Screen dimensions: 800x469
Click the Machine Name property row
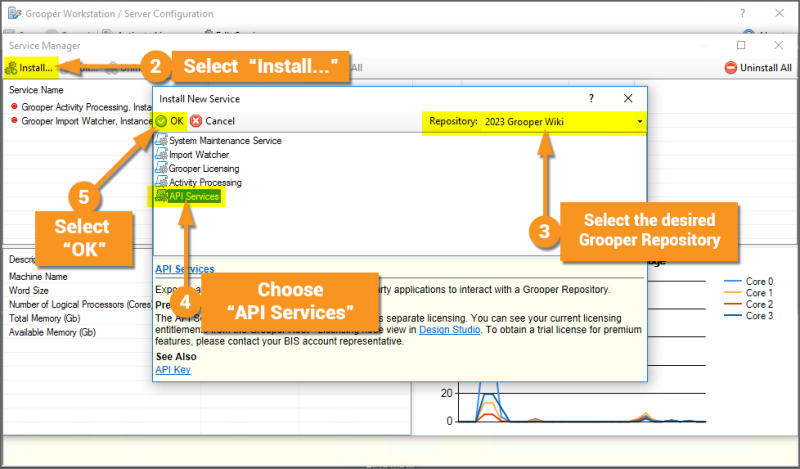[x=38, y=277]
